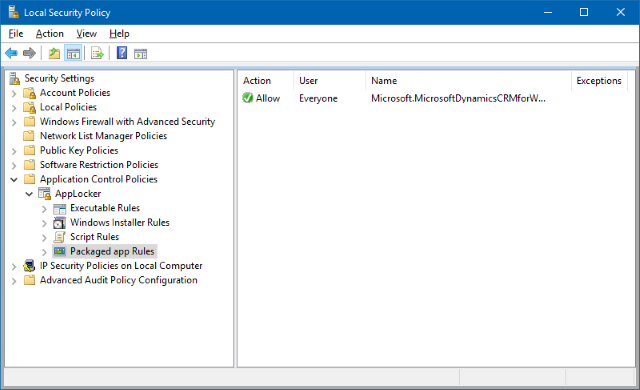The height and width of the screenshot is (390, 640).
Task: Open the Help toolbar icon
Action: point(122,53)
